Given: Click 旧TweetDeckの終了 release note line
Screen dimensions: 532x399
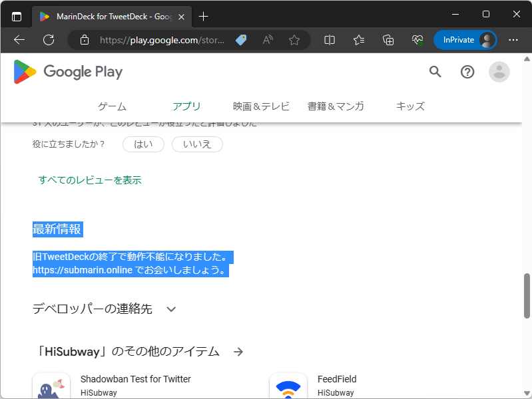Looking at the screenshot, I should [x=131, y=257].
